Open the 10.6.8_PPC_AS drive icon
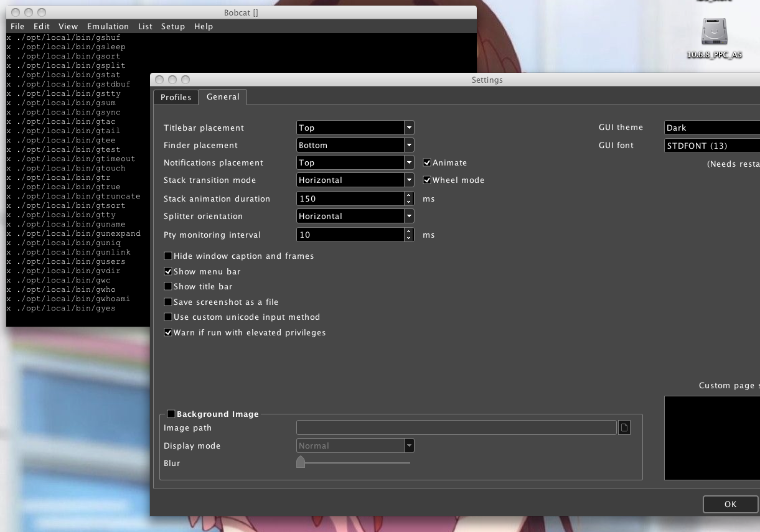The width and height of the screenshot is (760, 532). point(714,32)
